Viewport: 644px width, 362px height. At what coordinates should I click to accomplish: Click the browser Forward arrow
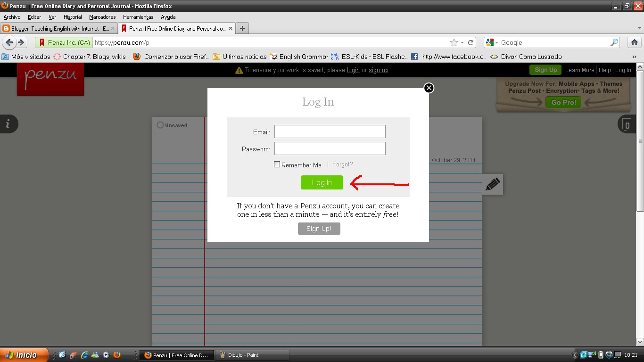tap(21, 42)
